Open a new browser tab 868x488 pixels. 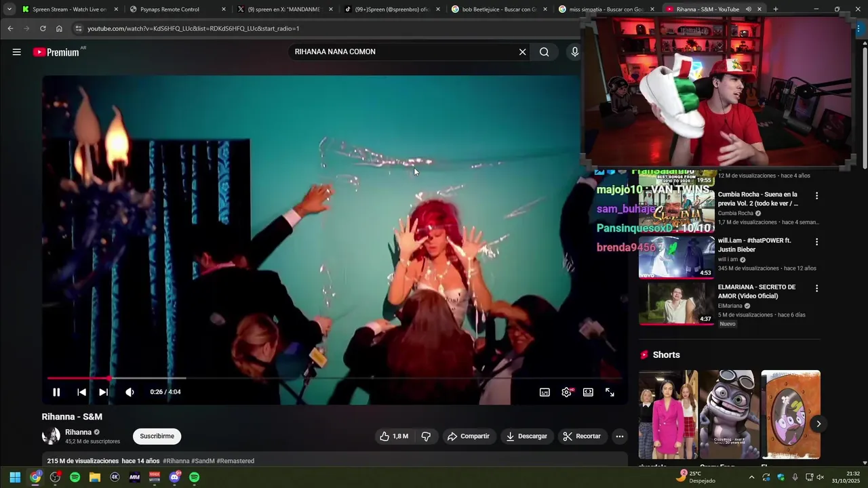point(775,9)
